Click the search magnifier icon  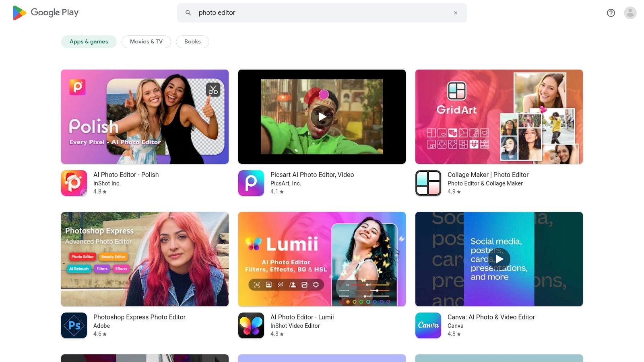coord(188,12)
